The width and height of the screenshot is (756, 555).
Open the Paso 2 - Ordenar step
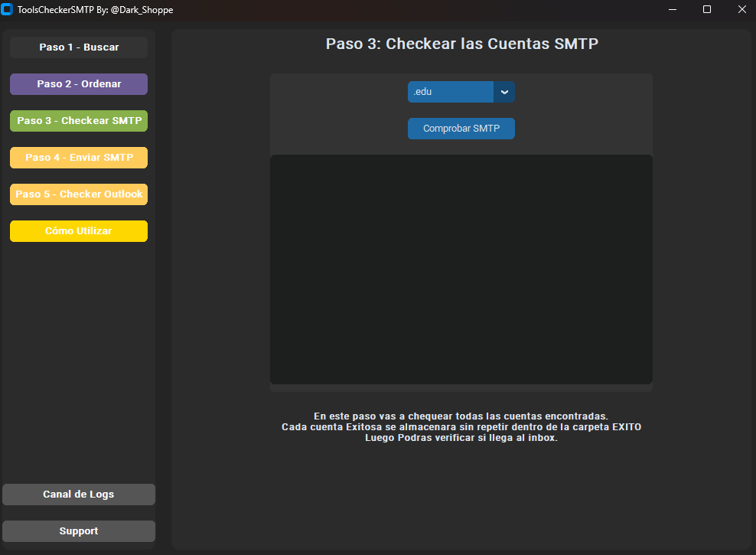(78, 84)
